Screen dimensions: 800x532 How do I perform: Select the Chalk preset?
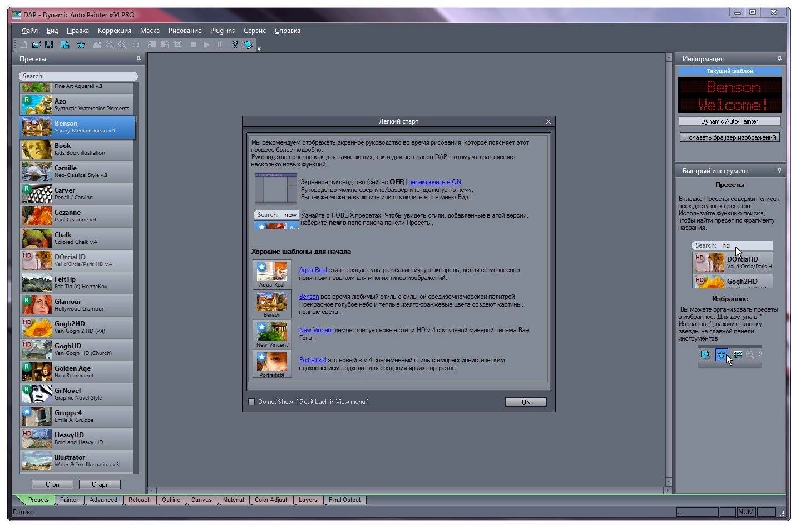point(77,238)
